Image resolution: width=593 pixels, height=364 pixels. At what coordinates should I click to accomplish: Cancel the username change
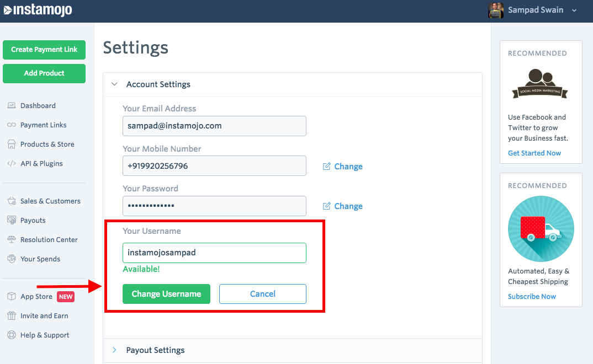tap(262, 294)
